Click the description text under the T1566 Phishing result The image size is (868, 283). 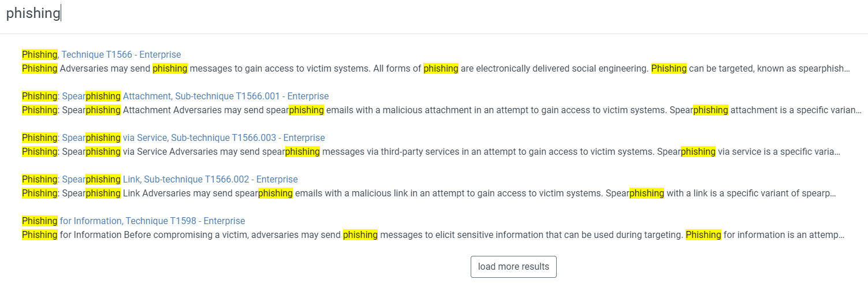point(435,69)
